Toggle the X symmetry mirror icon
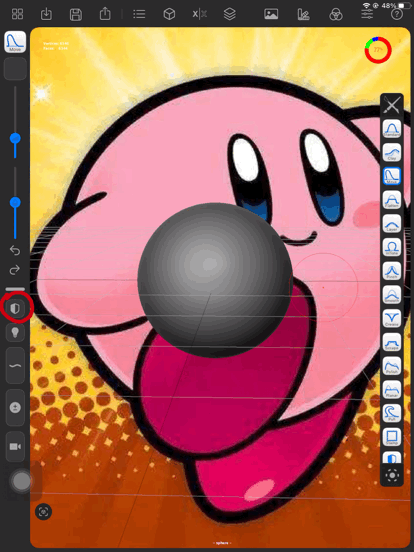The image size is (414, 552). click(x=200, y=14)
